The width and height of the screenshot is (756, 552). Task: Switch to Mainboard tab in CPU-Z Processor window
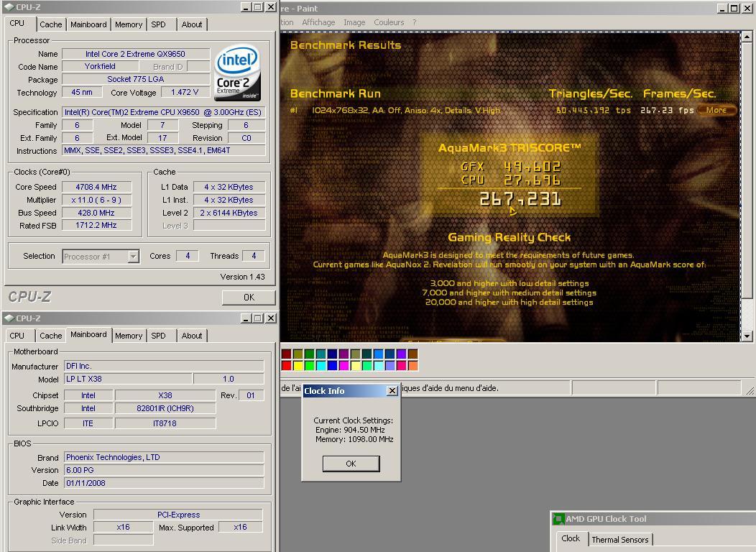click(x=88, y=24)
